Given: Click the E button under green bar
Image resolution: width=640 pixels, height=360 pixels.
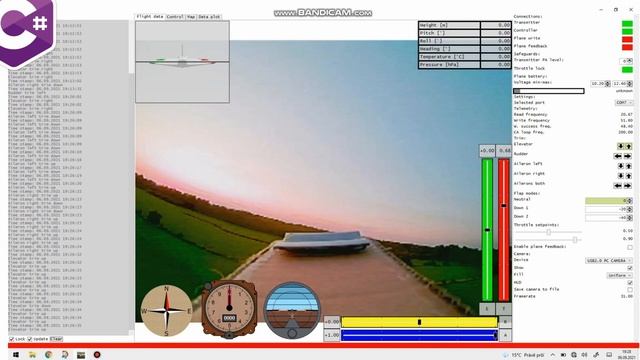Looking at the screenshot, I should [487, 309].
